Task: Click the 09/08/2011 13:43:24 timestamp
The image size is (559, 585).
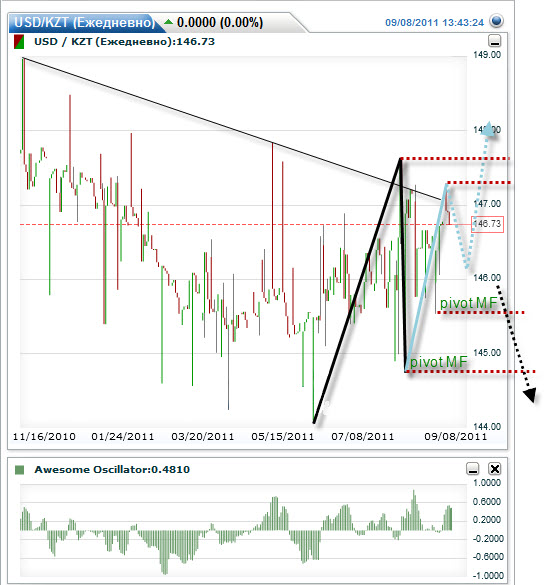Action: (x=434, y=23)
